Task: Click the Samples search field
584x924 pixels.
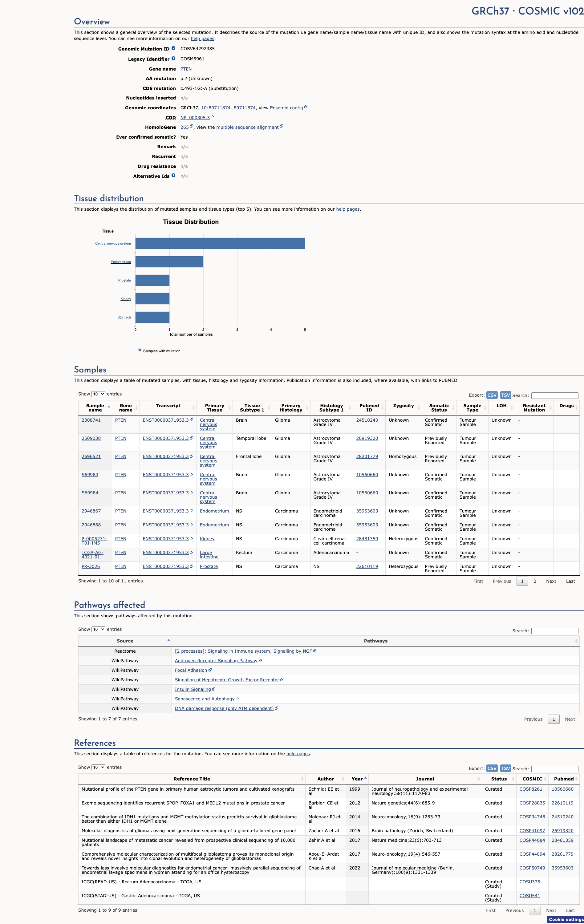Action: tap(554, 395)
